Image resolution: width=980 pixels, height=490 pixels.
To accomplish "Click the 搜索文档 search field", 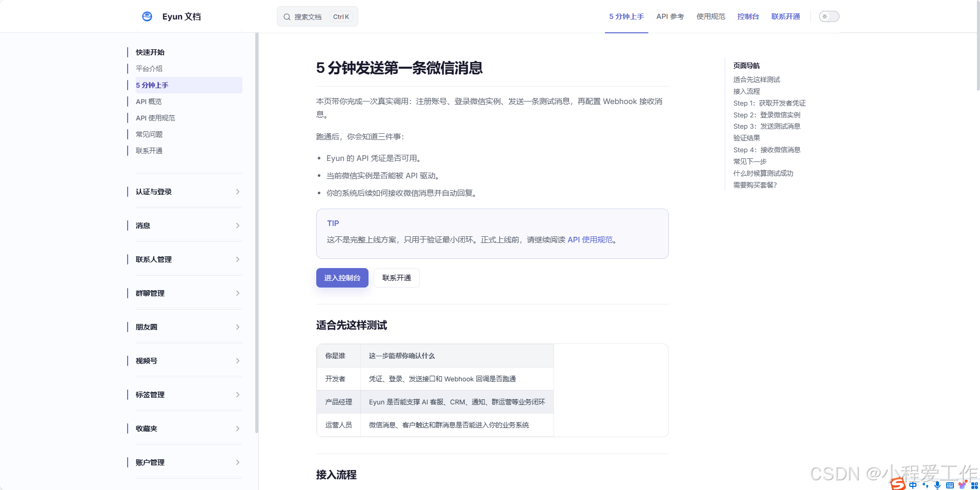I will [x=317, y=16].
